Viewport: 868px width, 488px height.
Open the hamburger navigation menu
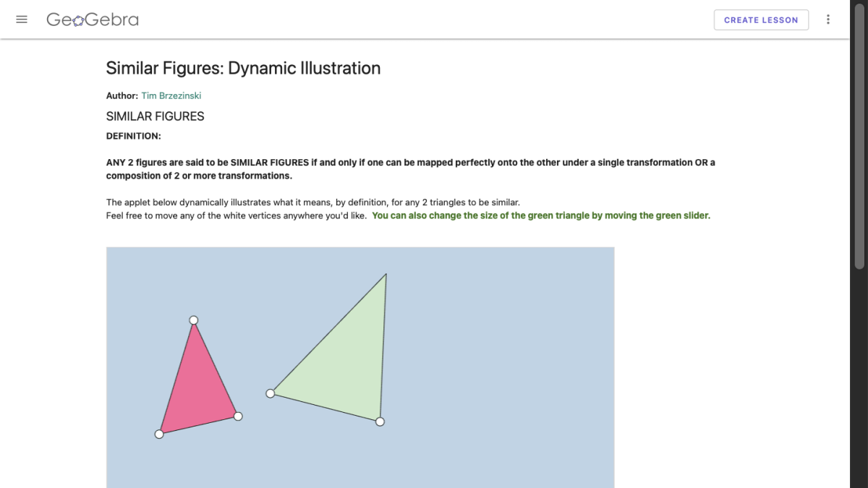(x=21, y=20)
